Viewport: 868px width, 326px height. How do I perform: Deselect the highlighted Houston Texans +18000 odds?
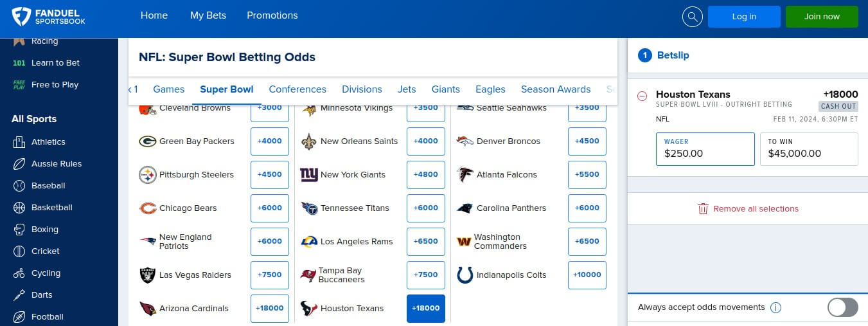(x=426, y=308)
